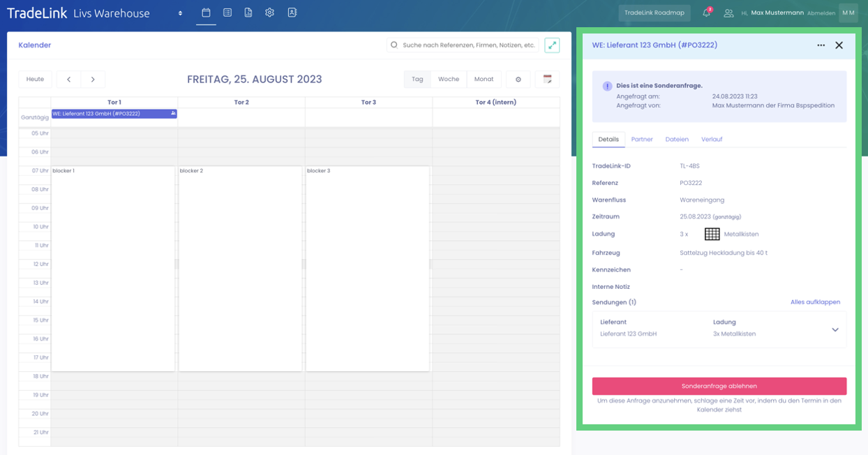
Task: Switch calendar to Monat view
Action: click(484, 80)
